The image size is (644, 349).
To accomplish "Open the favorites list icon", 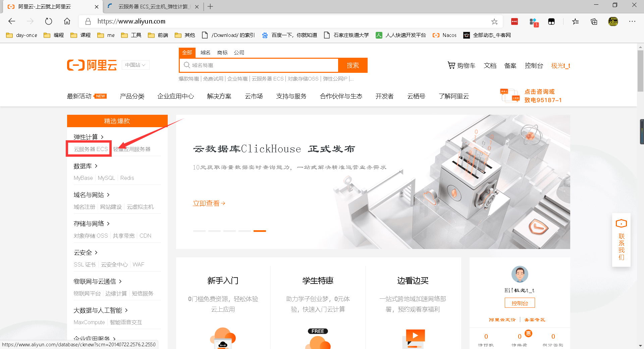I will [576, 21].
